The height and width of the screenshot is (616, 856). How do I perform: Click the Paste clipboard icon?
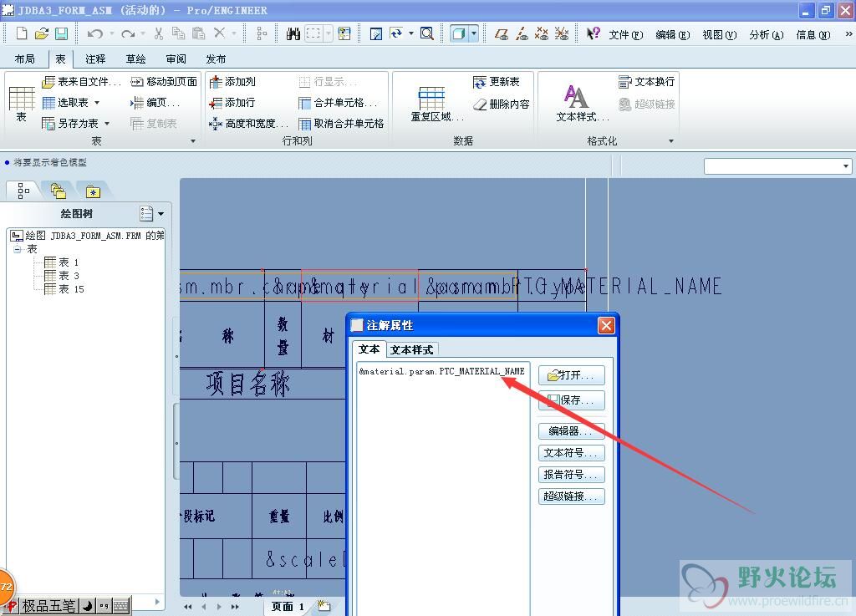click(x=199, y=33)
